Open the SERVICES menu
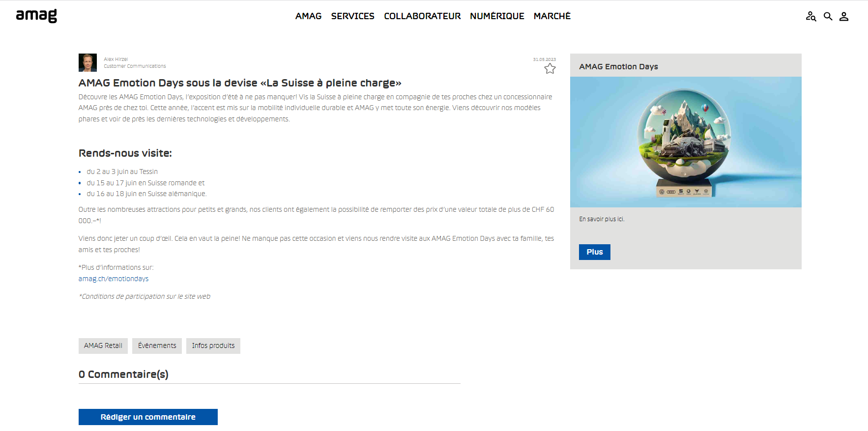868x431 pixels. [x=353, y=16]
